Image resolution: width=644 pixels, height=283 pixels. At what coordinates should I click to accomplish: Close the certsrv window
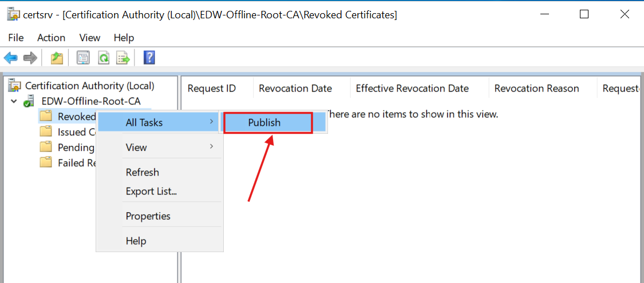pyautogui.click(x=625, y=15)
